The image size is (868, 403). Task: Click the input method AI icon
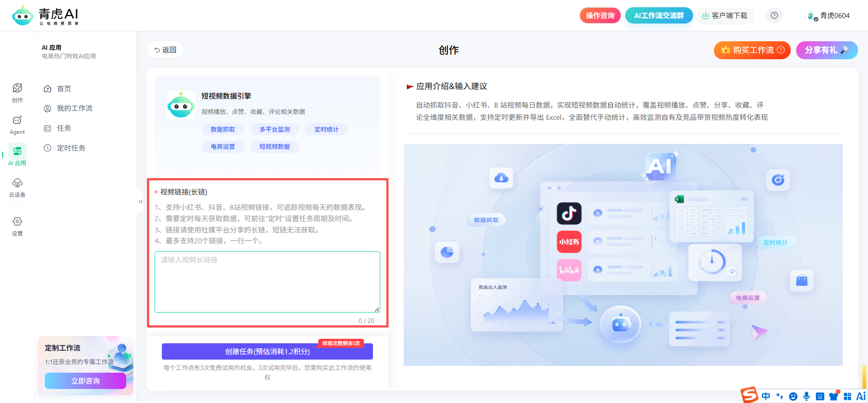click(861, 396)
